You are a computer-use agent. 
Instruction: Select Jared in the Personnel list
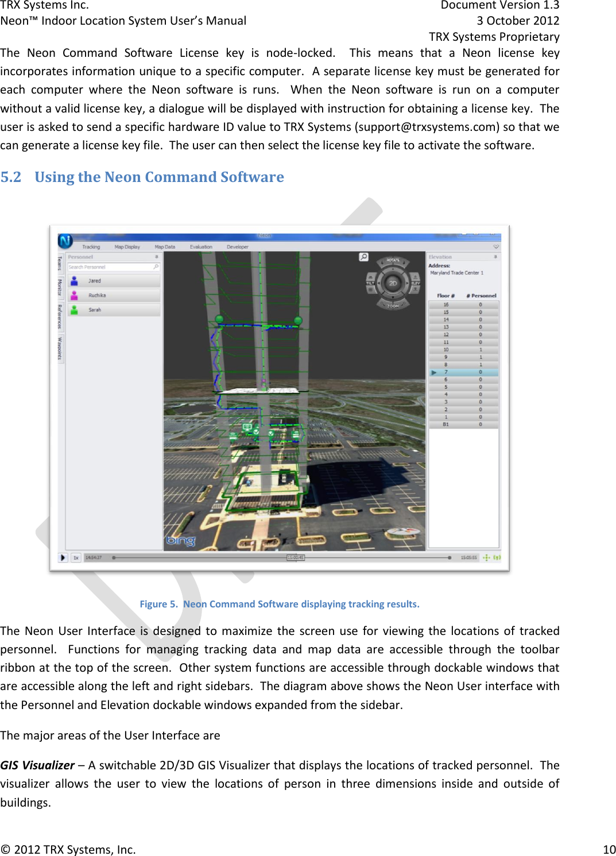(114, 281)
